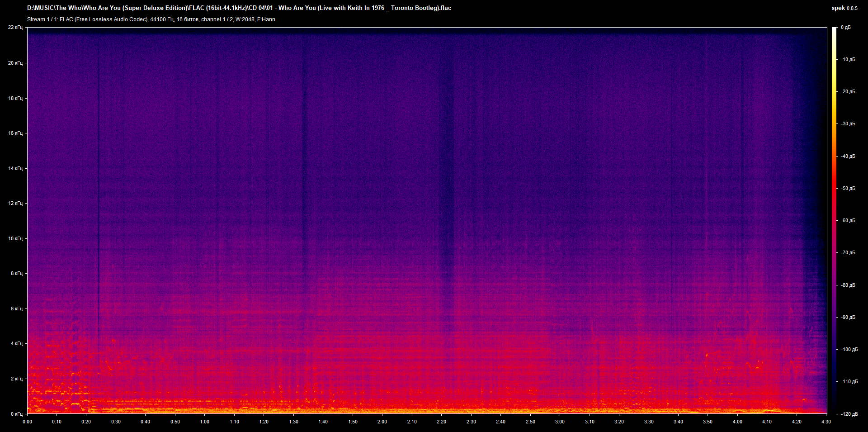Image resolution: width=868 pixels, height=432 pixels.
Task: Click the -50 дБ level scale label
Action: coord(848,188)
